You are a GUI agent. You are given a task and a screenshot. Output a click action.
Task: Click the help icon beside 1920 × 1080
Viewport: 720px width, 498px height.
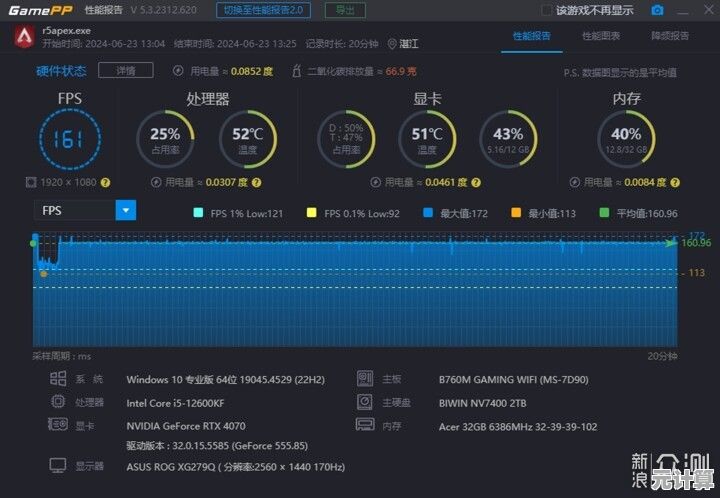105,183
